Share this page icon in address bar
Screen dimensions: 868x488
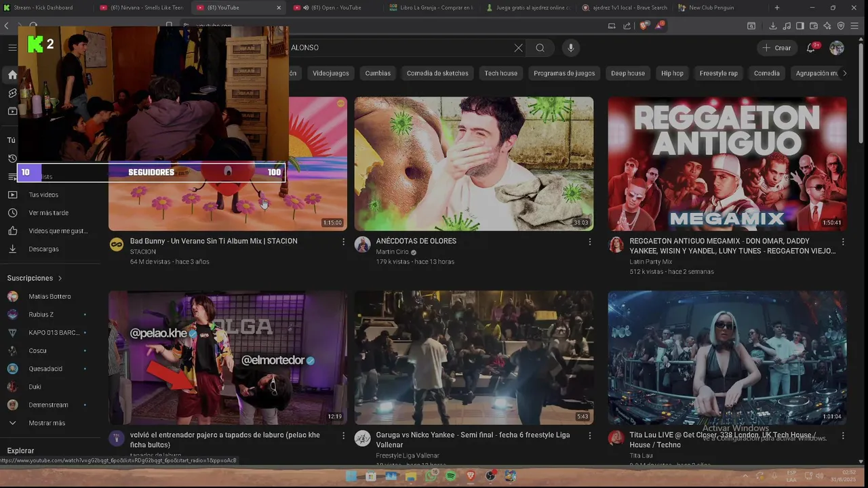tap(627, 26)
